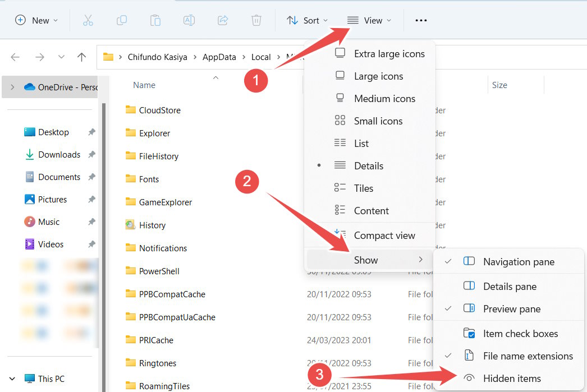
Task: Open the See more toolbar menu
Action: (420, 20)
